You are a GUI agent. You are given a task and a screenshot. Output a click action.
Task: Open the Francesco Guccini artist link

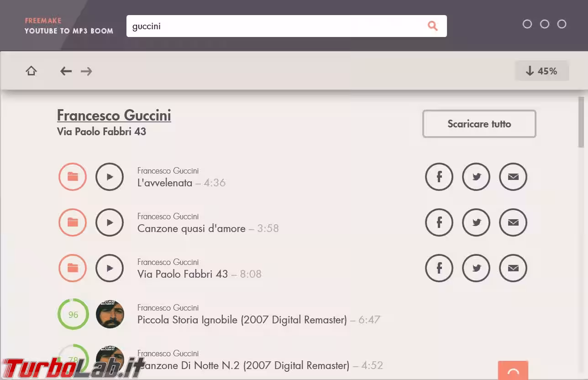click(114, 115)
